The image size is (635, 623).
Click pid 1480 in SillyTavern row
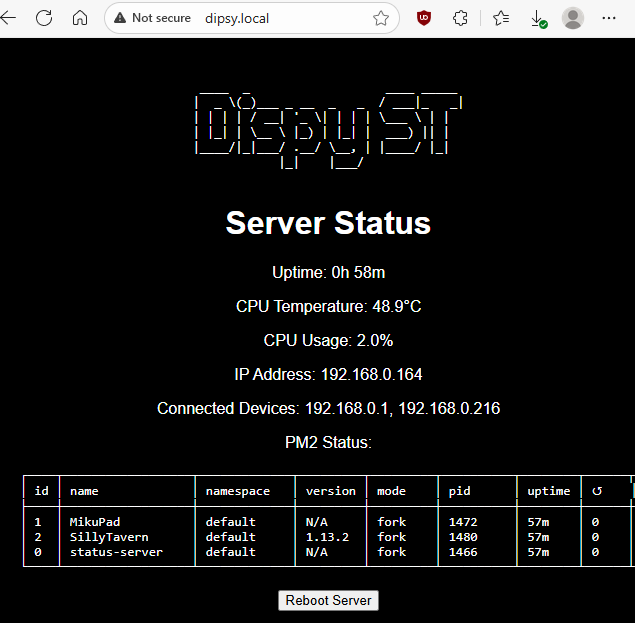pos(463,537)
